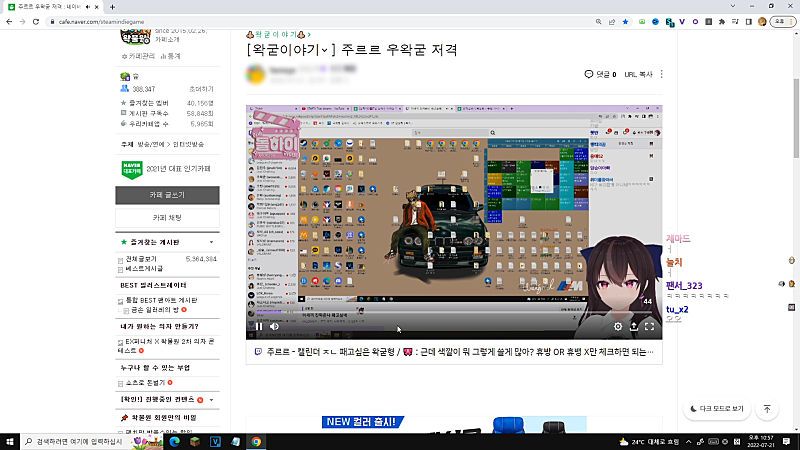
Task: Click the purple circle extension icon
Action: tap(695, 22)
